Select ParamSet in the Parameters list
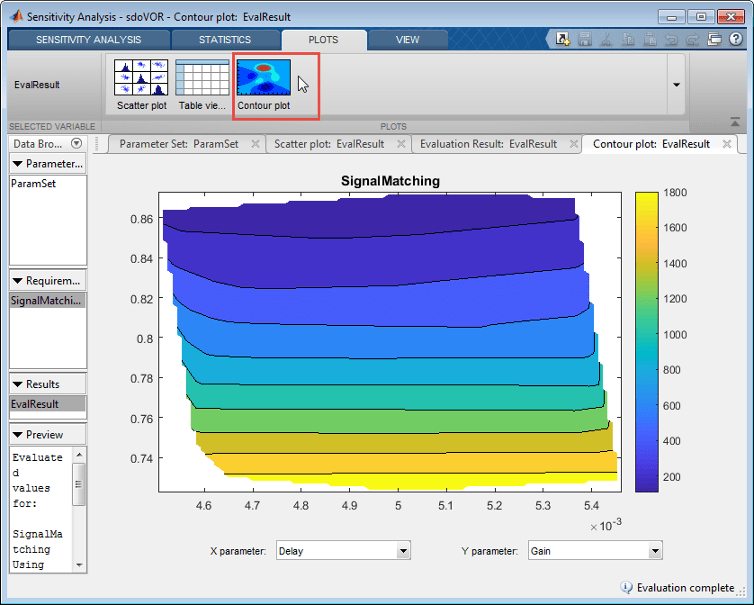This screenshot has height=605, width=754. tap(33, 184)
